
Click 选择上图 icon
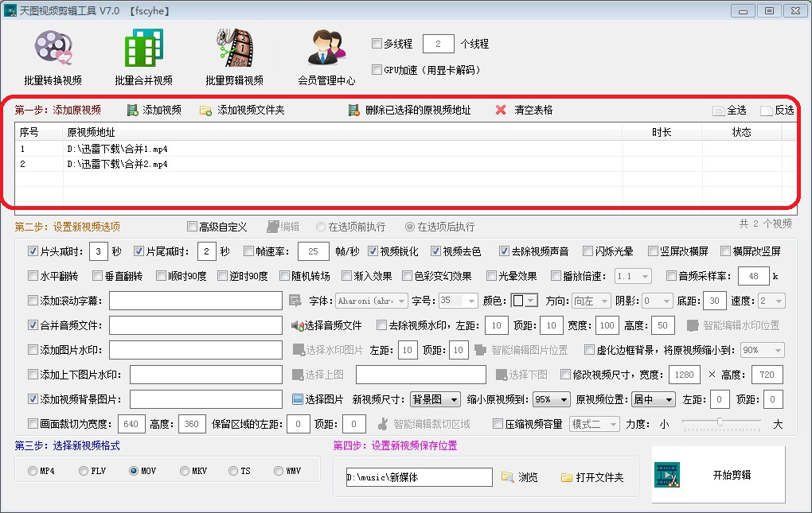[x=298, y=375]
